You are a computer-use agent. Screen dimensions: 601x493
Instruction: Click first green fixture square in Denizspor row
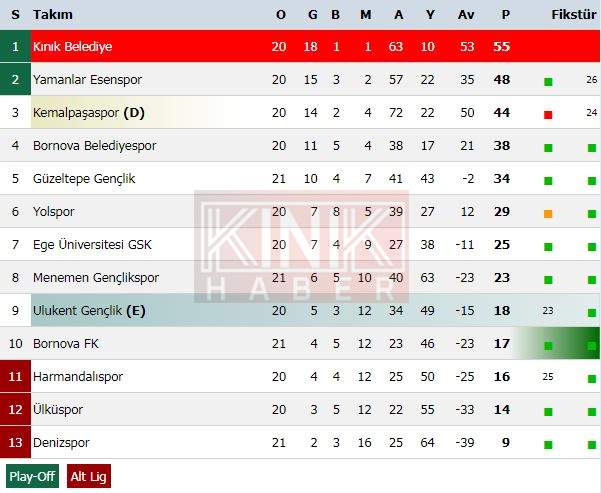548,445
